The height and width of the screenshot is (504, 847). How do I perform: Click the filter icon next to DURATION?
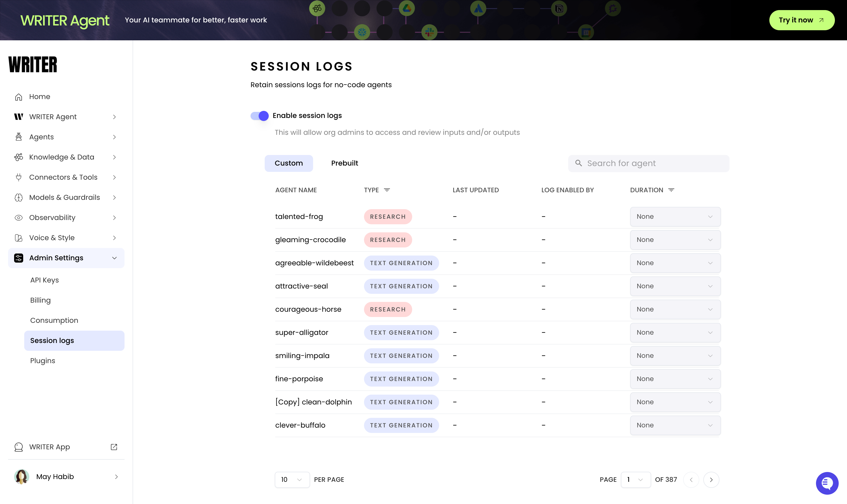click(671, 190)
